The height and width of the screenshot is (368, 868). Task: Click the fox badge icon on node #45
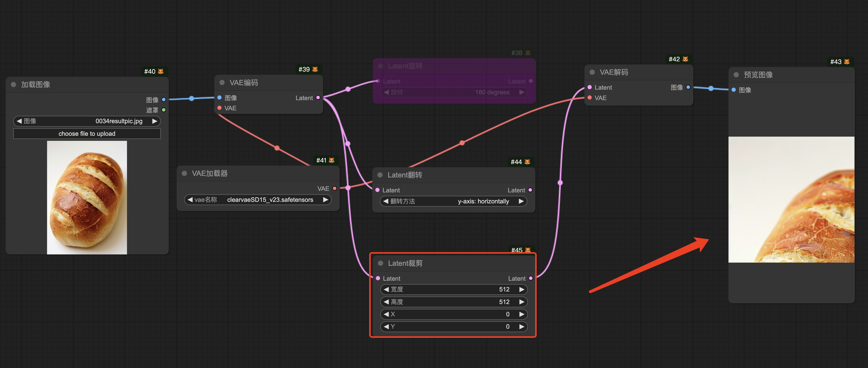pos(528,250)
